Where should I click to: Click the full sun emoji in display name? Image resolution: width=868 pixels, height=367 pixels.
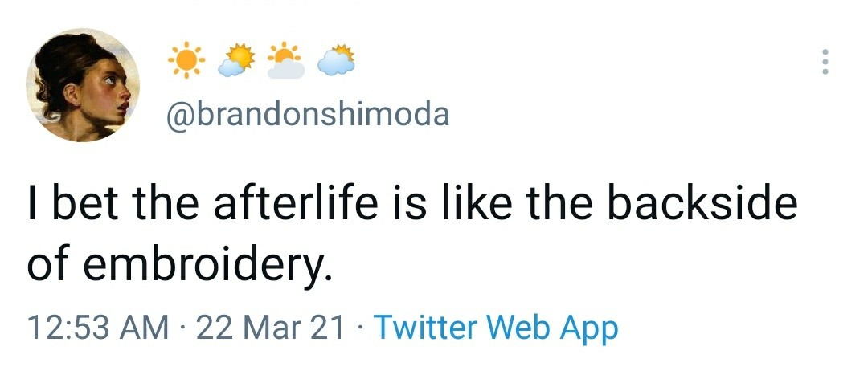click(186, 59)
